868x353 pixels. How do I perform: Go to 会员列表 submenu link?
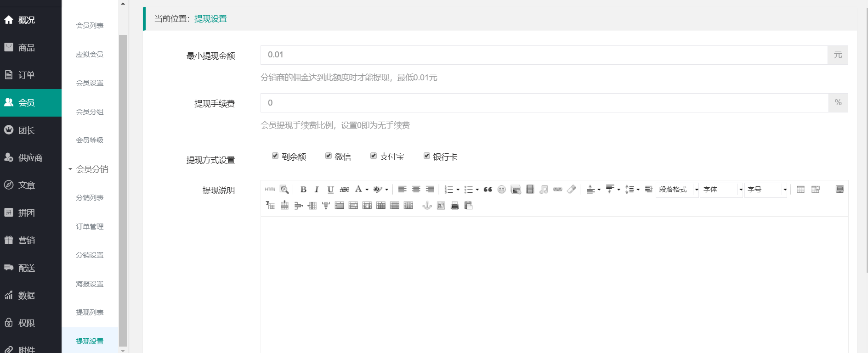tap(90, 25)
